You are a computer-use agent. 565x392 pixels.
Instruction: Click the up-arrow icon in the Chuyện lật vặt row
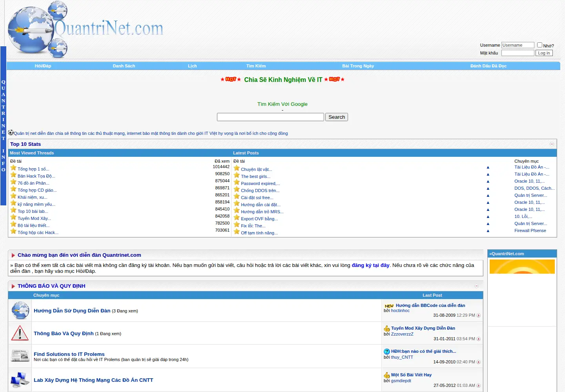pos(488,167)
